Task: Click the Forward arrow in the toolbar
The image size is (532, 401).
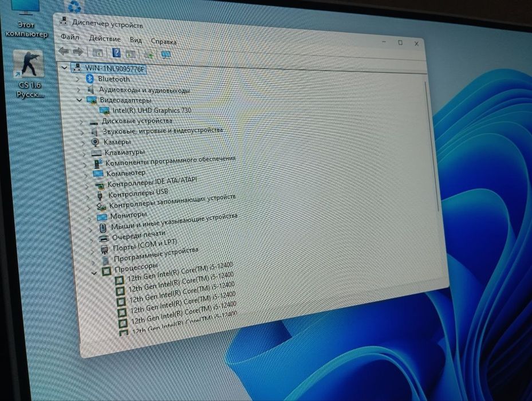Action: click(x=78, y=52)
